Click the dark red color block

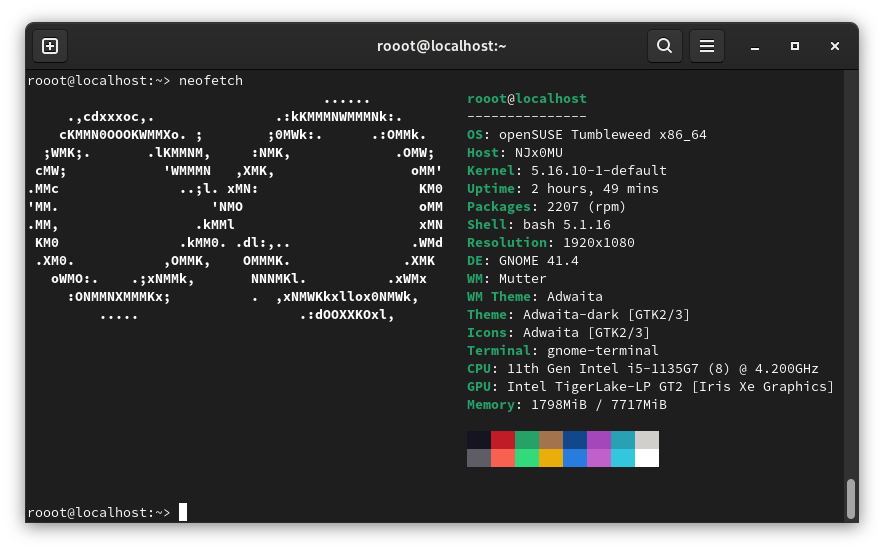coord(503,440)
